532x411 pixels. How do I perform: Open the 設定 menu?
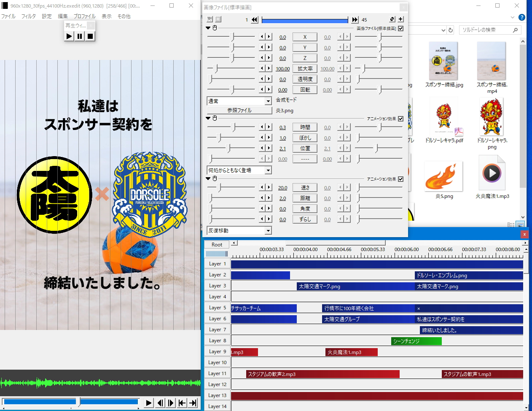point(47,16)
